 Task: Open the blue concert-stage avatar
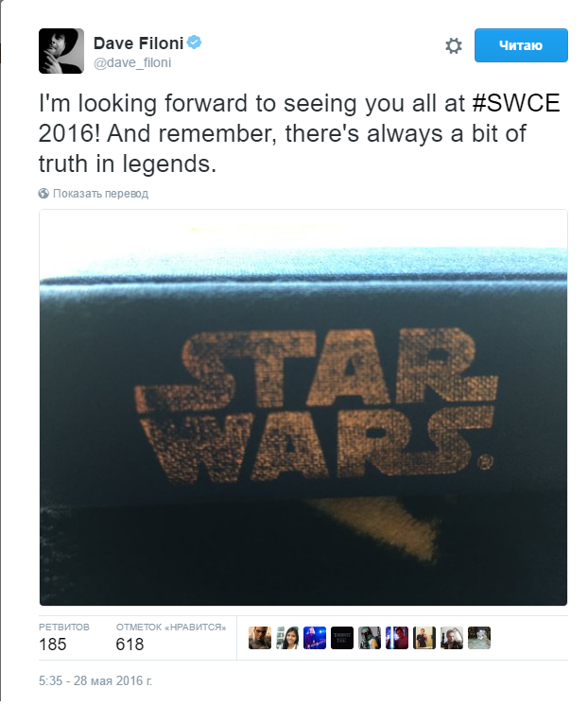coord(315,638)
